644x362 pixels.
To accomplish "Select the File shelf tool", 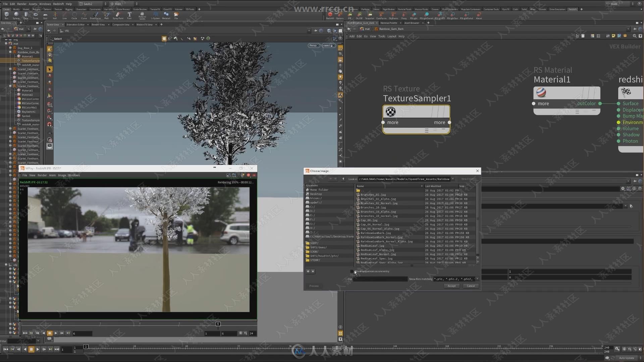I will coord(176,15).
